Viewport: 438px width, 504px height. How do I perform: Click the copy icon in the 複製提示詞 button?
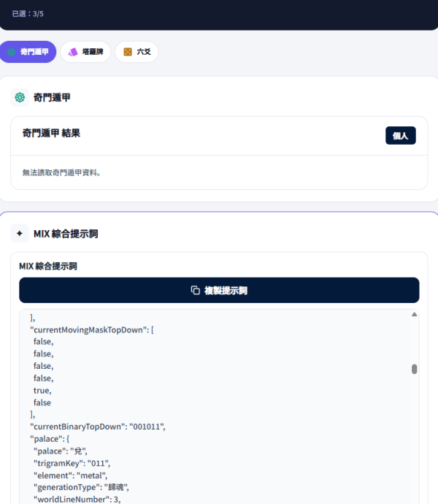coord(196,290)
